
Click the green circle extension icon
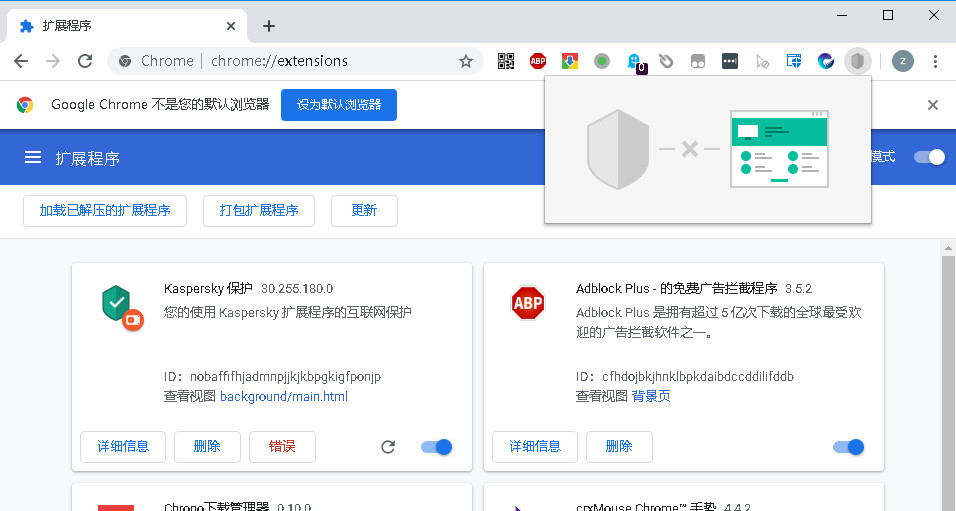coord(602,61)
